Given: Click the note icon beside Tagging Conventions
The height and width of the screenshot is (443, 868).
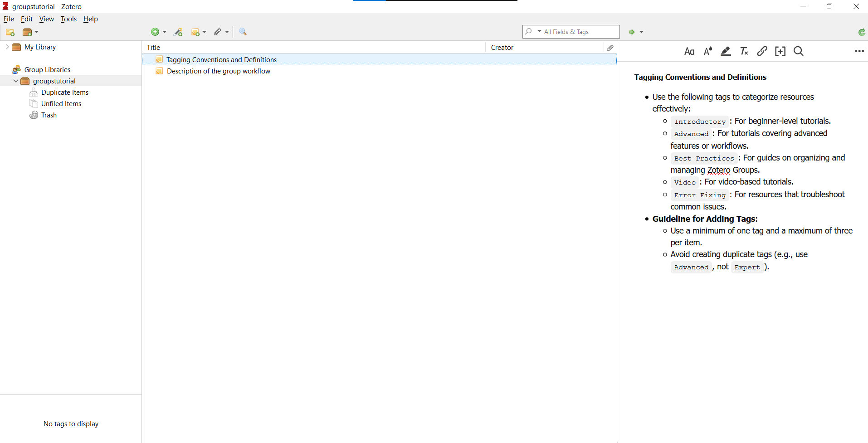Looking at the screenshot, I should (159, 59).
